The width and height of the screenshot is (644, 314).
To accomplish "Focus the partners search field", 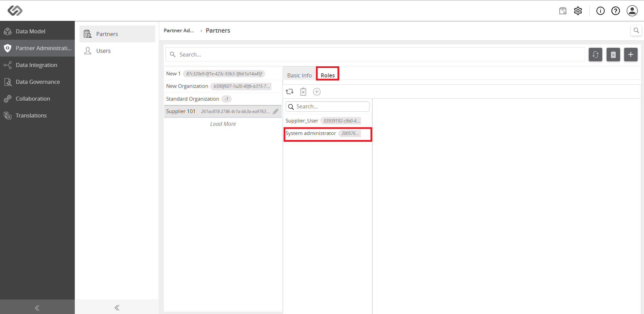I will click(x=375, y=55).
